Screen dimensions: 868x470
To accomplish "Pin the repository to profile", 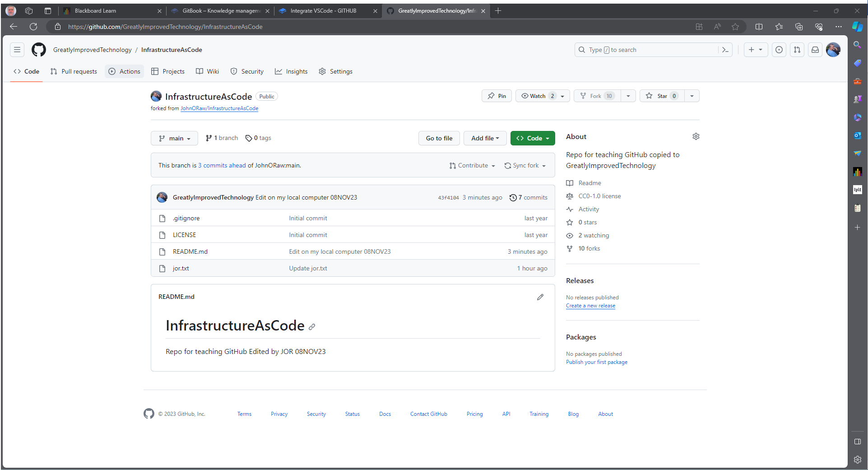I will (497, 96).
